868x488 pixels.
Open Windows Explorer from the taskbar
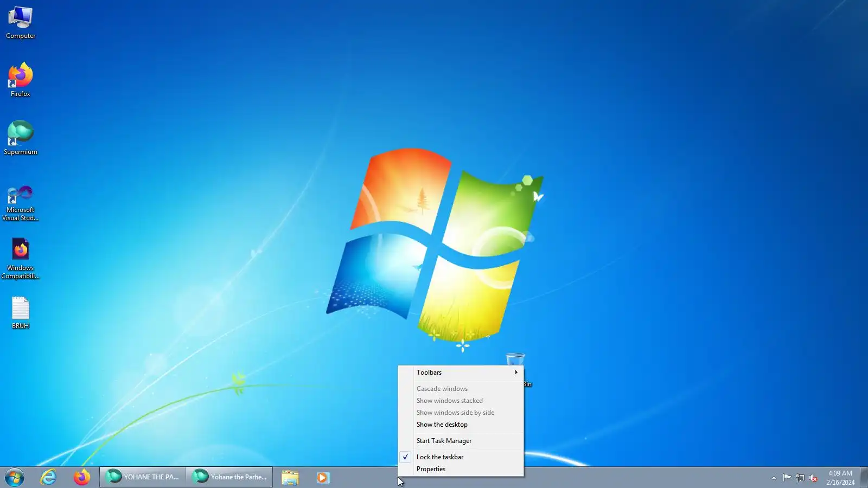click(290, 478)
